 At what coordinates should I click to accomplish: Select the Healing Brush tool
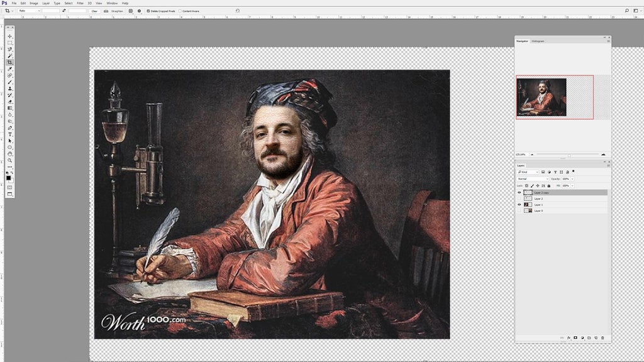point(10,75)
